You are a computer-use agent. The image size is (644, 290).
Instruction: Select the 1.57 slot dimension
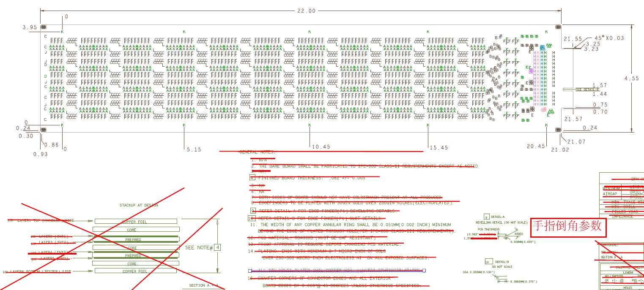(x=600, y=85)
